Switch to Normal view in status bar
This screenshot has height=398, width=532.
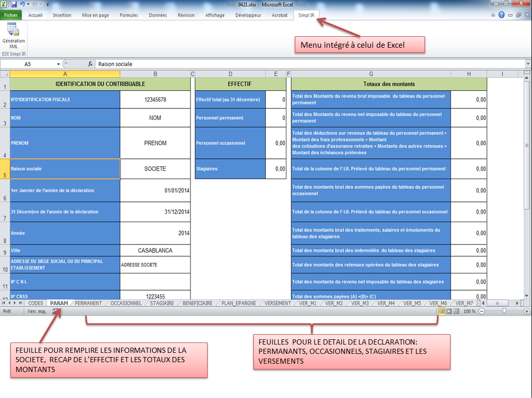coord(442,311)
